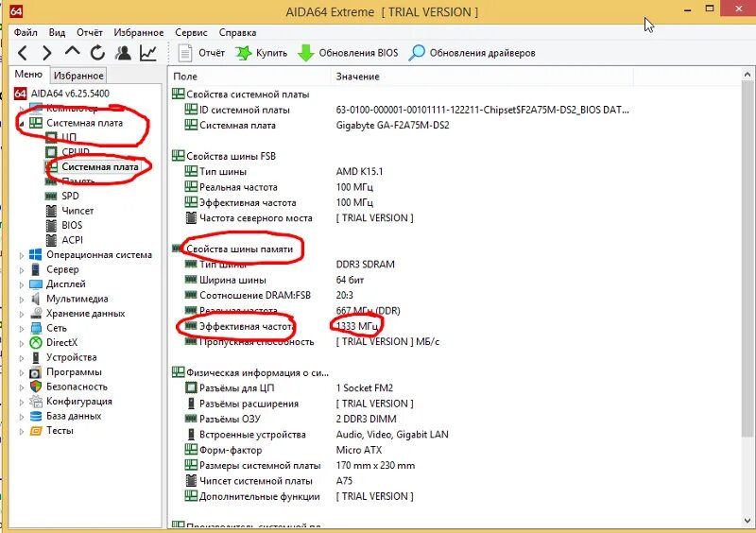This screenshot has width=756, height=533.
Task: Click the Тесты icon
Action: [36, 431]
